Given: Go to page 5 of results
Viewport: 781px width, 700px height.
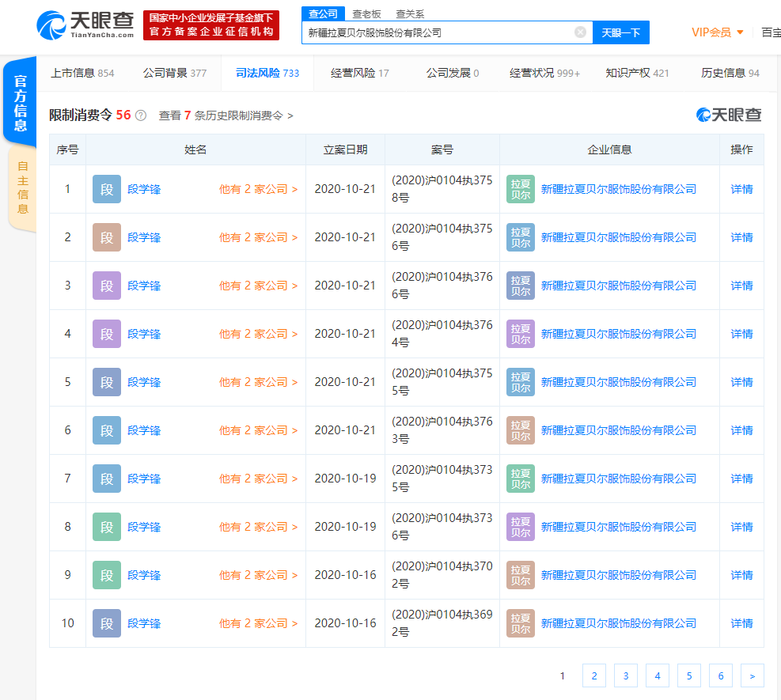Looking at the screenshot, I should click(689, 675).
